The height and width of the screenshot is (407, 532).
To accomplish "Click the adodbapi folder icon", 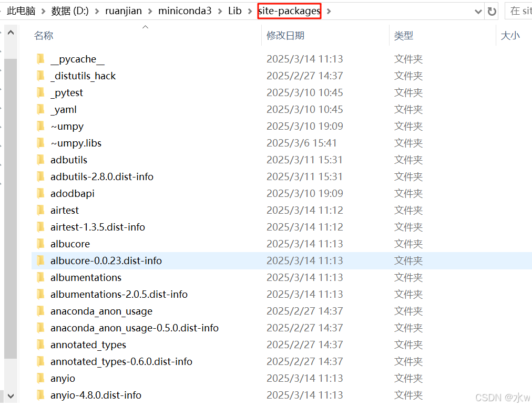I will pos(40,193).
